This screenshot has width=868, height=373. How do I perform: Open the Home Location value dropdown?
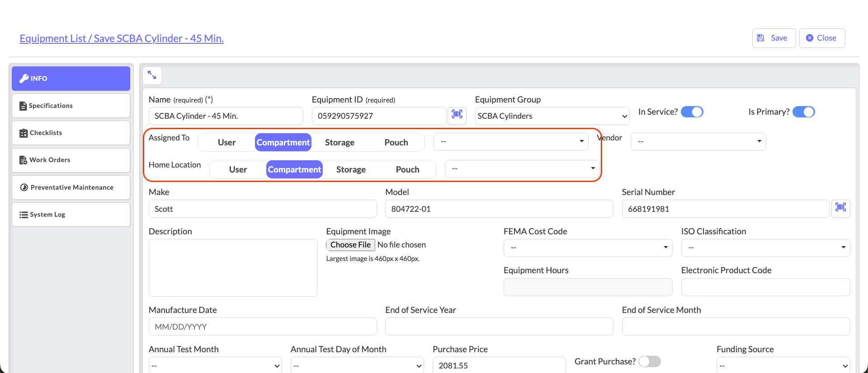(x=522, y=169)
